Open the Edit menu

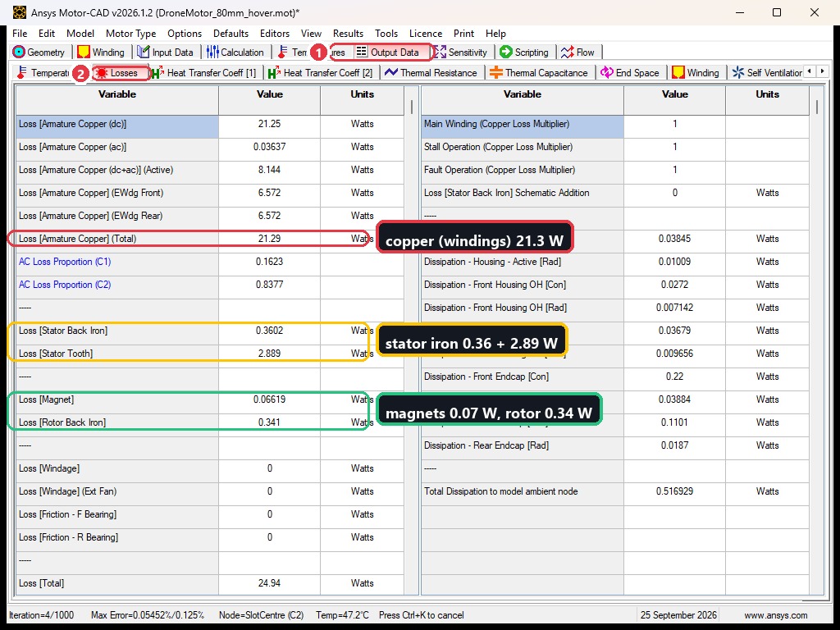tap(47, 33)
